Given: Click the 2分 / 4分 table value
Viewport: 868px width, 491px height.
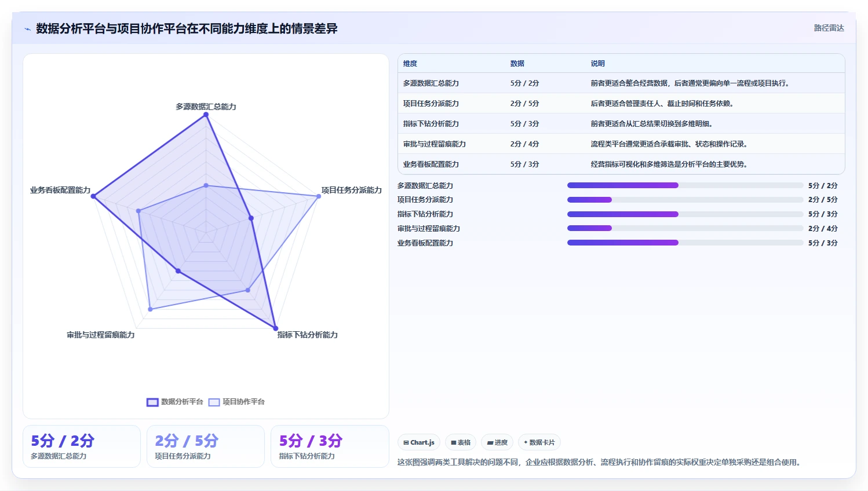Looking at the screenshot, I should tap(525, 144).
